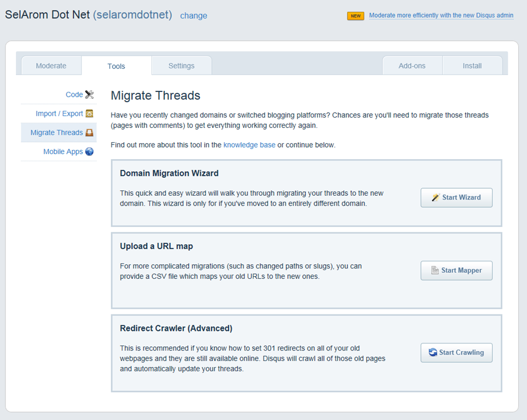Click the Code tools icon in sidebar
The image size is (527, 420).
point(90,95)
